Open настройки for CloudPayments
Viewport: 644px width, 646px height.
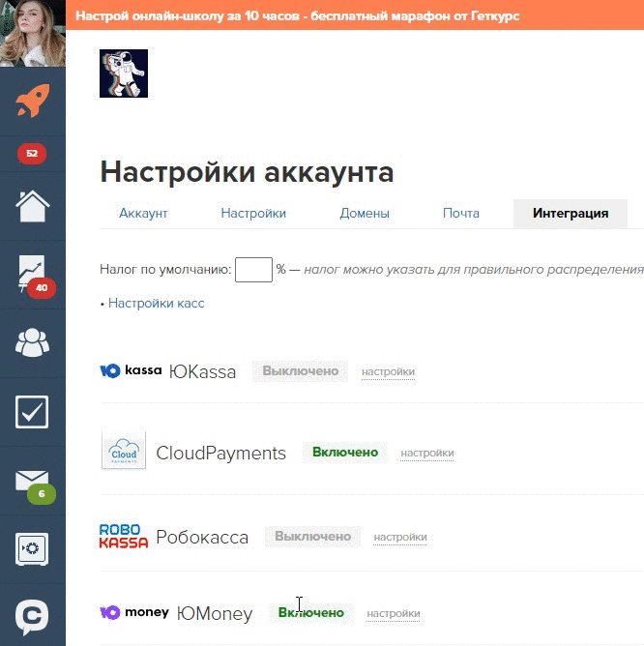coord(427,454)
